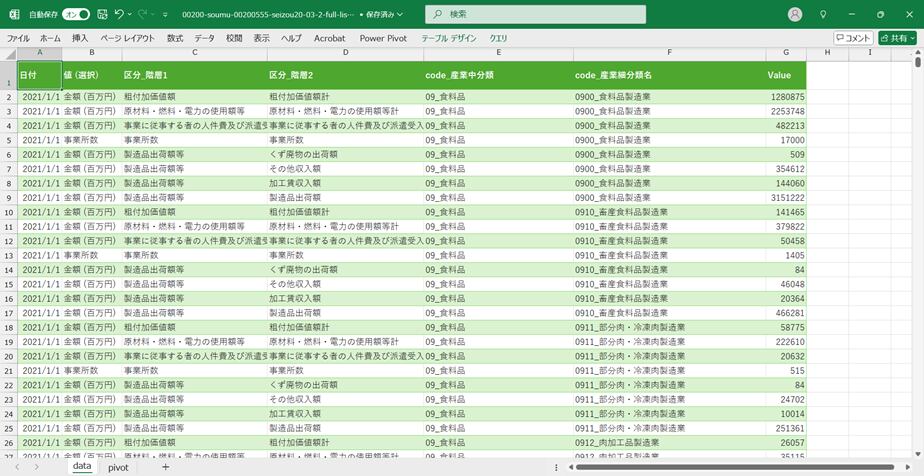Open the user account profile icon
This screenshot has width=924, height=476.
(795, 15)
